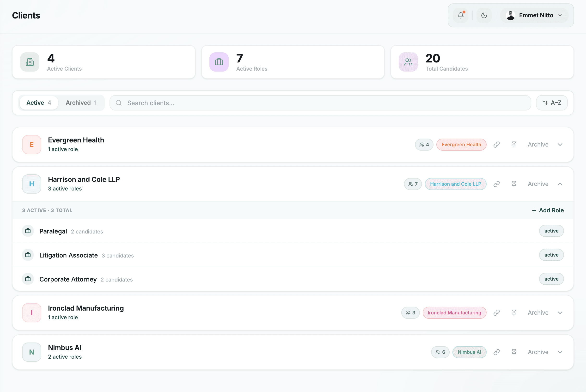This screenshot has width=586, height=392.
Task: Click the briefcase icon beside Paralegal
Action: tap(28, 231)
